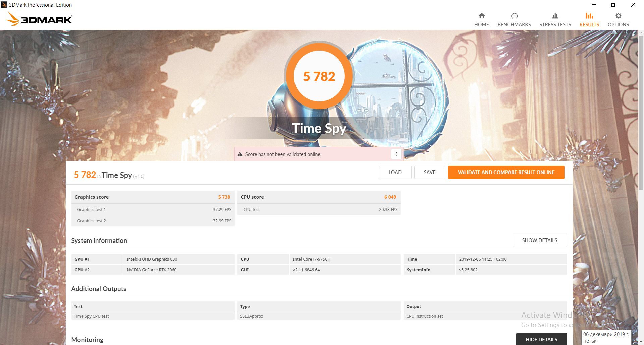The width and height of the screenshot is (644, 345).
Task: Click the Benchmarks gauge icon
Action: tap(514, 16)
